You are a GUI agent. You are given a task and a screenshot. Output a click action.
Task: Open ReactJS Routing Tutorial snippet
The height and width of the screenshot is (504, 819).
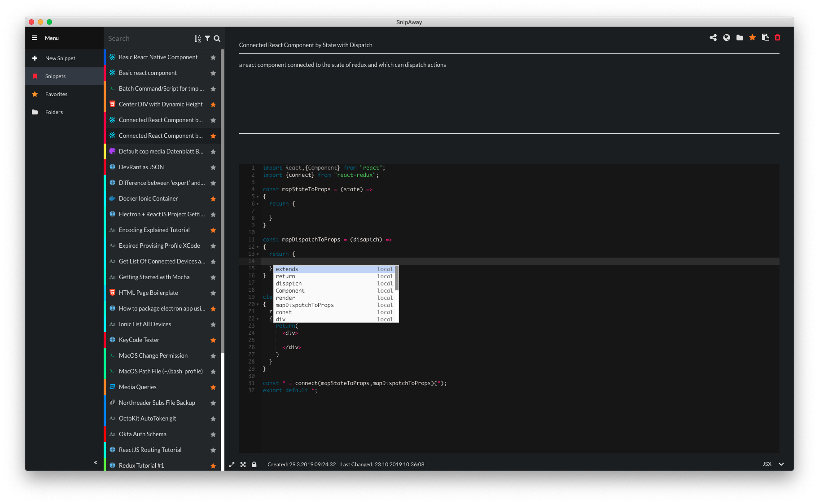[x=162, y=450]
